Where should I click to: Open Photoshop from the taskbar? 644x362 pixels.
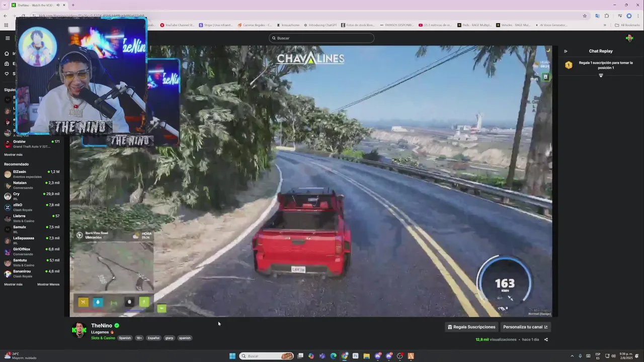point(356,356)
